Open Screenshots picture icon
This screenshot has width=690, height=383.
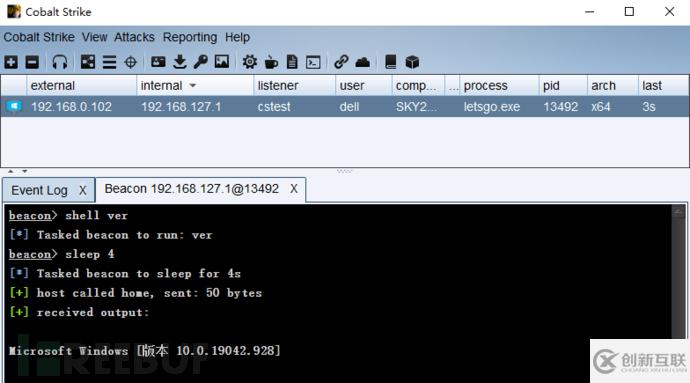pos(222,62)
